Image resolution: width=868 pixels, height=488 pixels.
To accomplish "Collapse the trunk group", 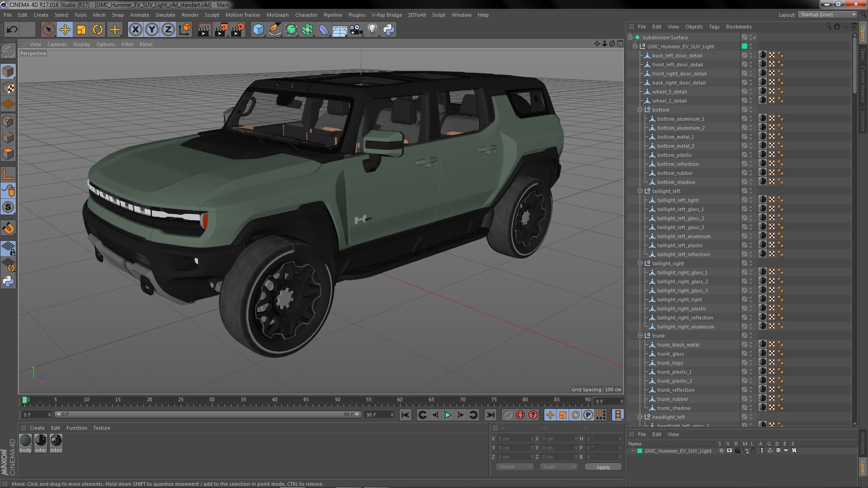I will coord(640,336).
